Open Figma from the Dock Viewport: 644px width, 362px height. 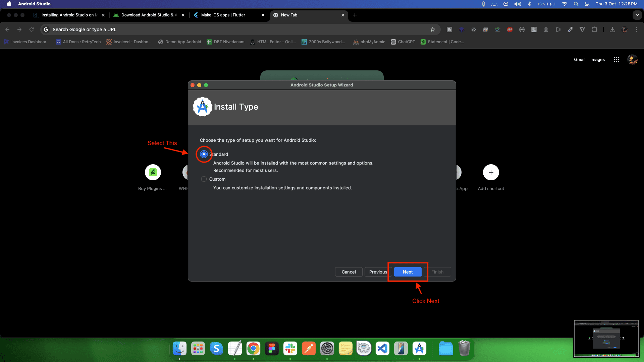tap(272, 349)
